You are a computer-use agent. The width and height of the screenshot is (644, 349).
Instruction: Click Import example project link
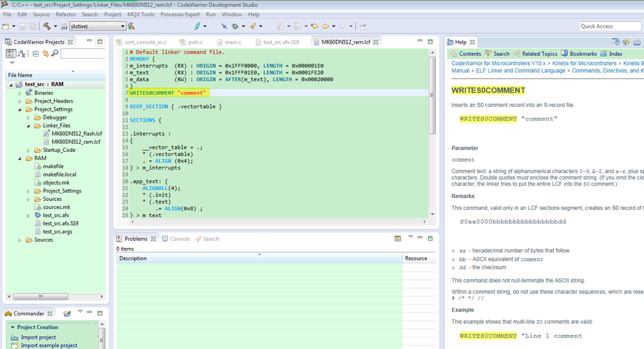coord(49,345)
